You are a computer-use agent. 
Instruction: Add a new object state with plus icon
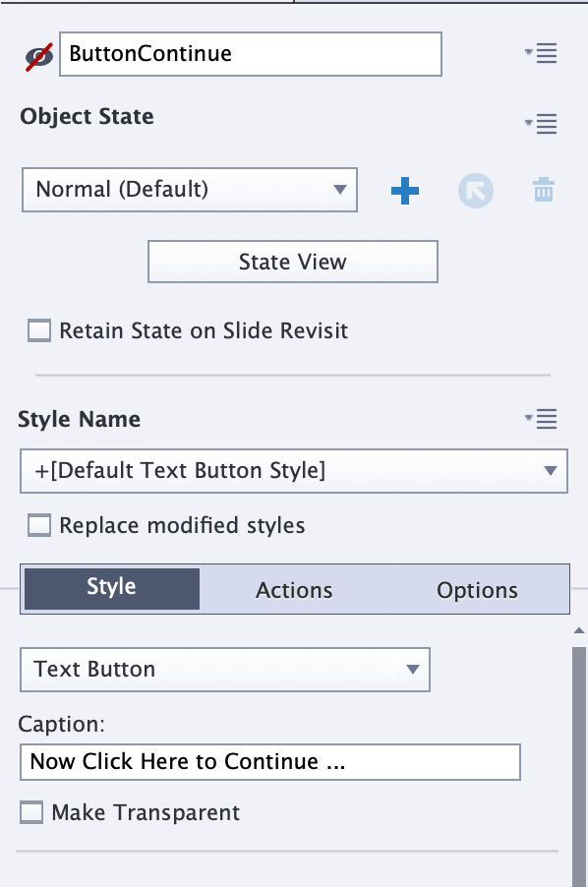[405, 191]
